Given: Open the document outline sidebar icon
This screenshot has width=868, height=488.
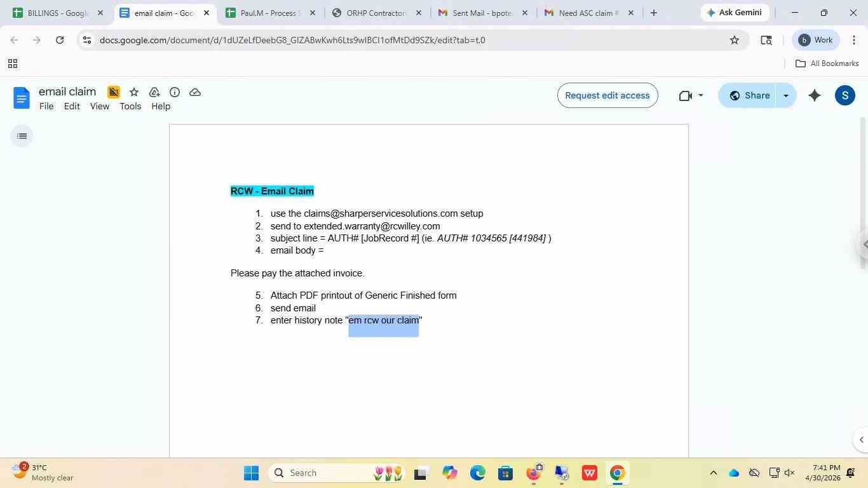Looking at the screenshot, I should point(22,136).
